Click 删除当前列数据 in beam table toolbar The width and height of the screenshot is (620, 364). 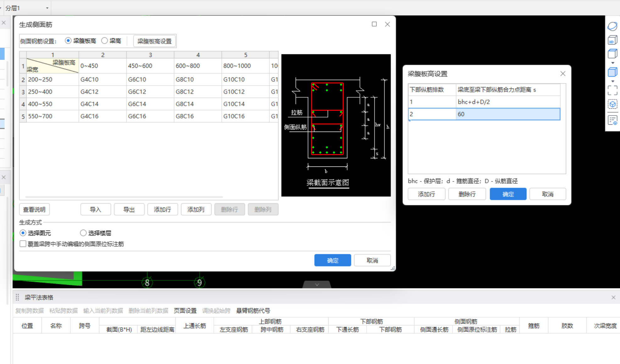pyautogui.click(x=148, y=311)
